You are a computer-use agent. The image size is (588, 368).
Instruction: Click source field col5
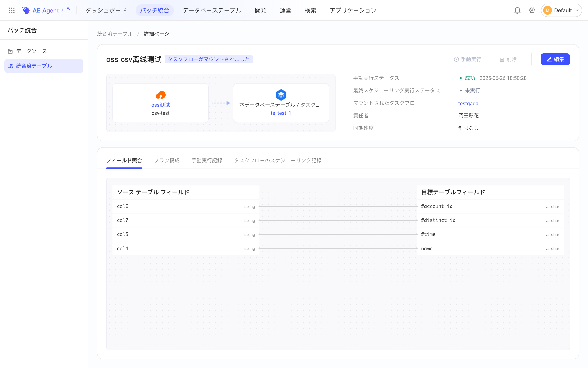186,234
